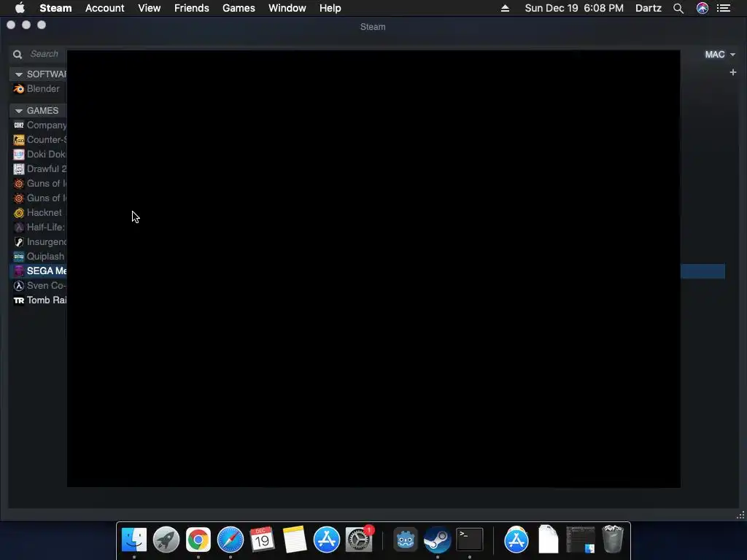Click the Quiplash game icon
Screen dimensions: 747x560
(x=18, y=257)
